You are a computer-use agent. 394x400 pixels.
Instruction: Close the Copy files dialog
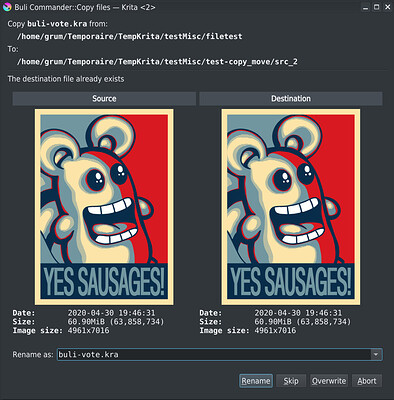pyautogui.click(x=387, y=7)
